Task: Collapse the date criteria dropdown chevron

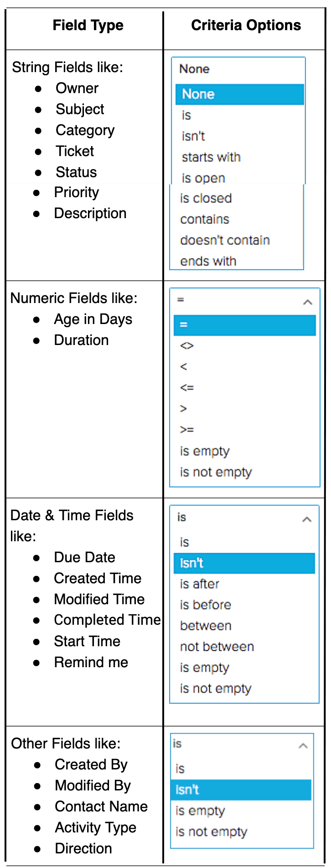Action: tap(307, 519)
